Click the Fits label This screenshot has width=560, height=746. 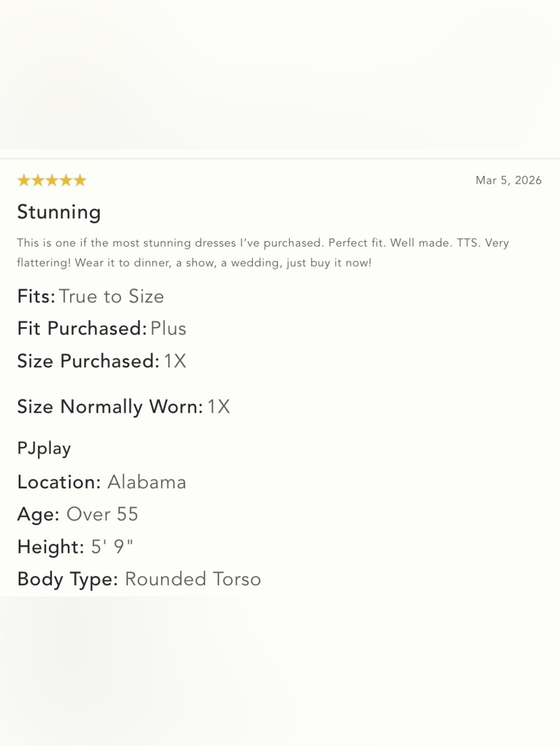[x=36, y=296]
